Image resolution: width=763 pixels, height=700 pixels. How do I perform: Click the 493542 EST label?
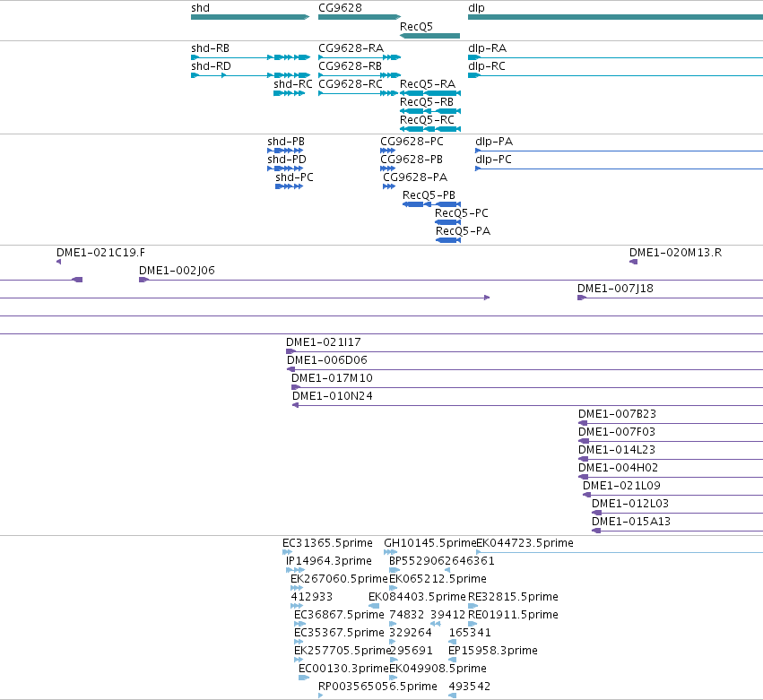tap(470, 687)
